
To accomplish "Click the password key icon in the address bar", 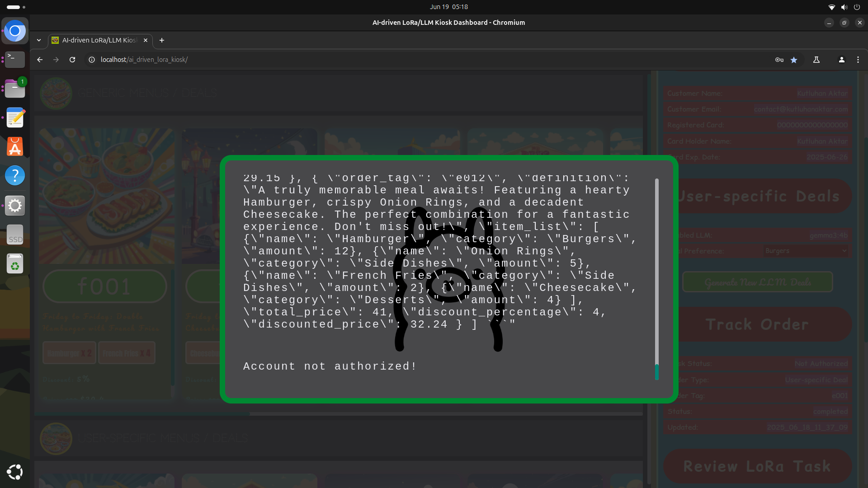I will [x=779, y=60].
